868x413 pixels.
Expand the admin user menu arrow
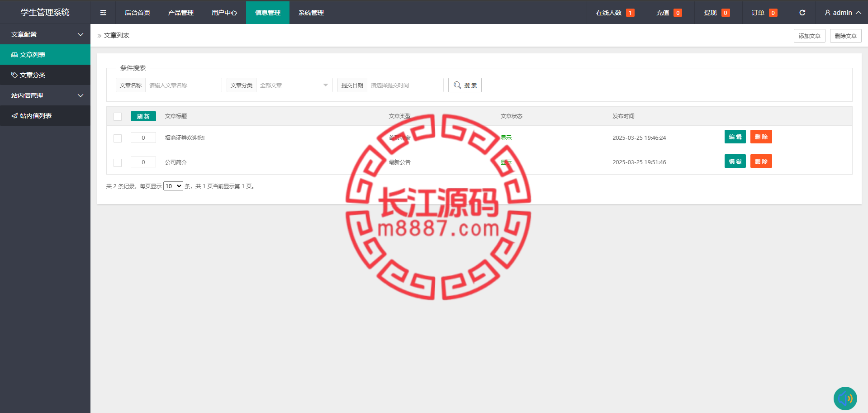click(x=859, y=13)
